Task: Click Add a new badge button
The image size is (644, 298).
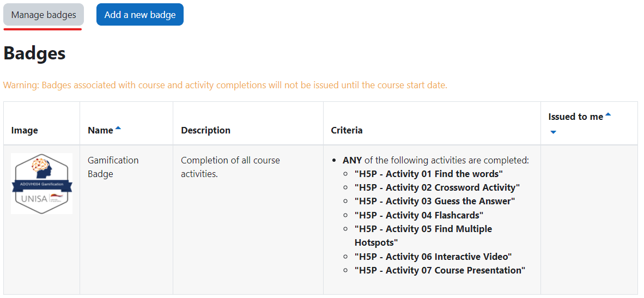Action: tap(140, 15)
